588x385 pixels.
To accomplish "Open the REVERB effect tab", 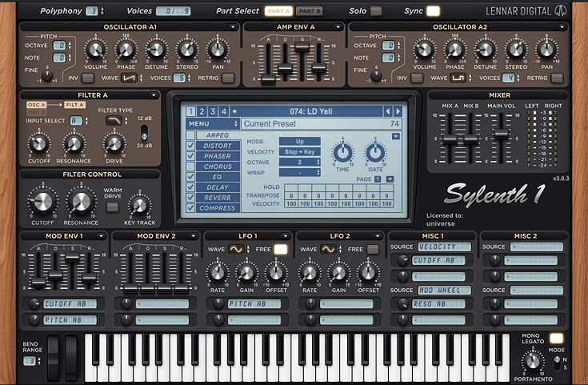I will 218,198.
